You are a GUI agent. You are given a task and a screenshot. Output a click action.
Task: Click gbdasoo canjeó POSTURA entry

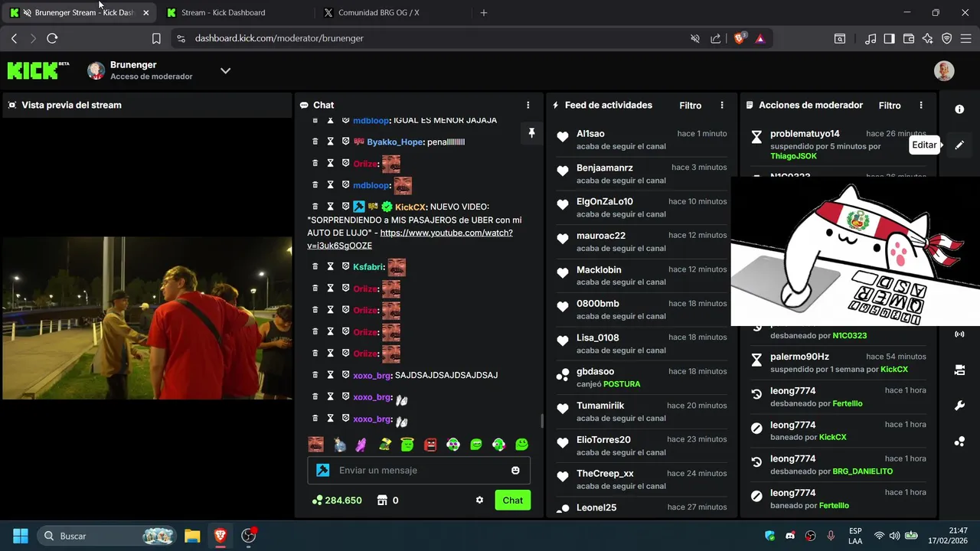640,377
